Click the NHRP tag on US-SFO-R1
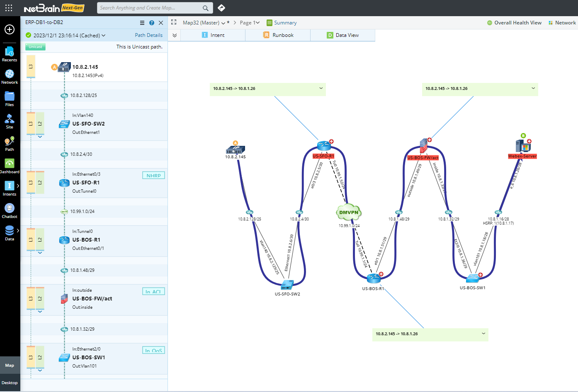Viewport: 578px width, 392px height. click(x=153, y=175)
